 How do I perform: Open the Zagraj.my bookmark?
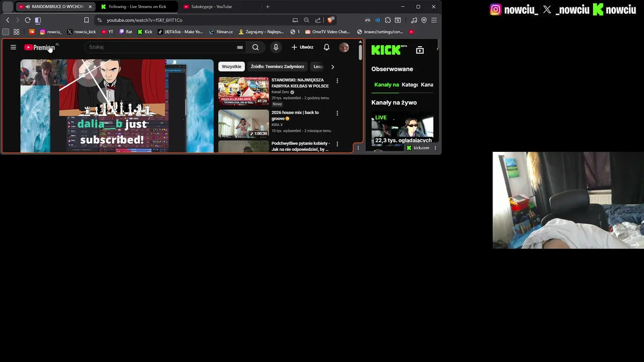261,32
